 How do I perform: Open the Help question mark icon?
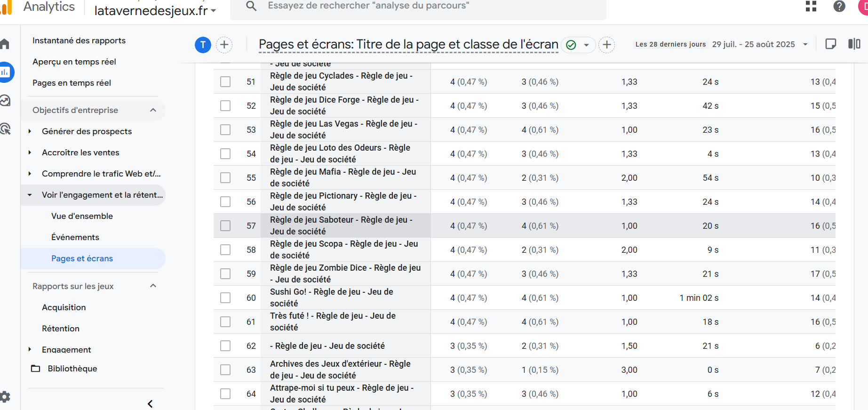point(839,6)
